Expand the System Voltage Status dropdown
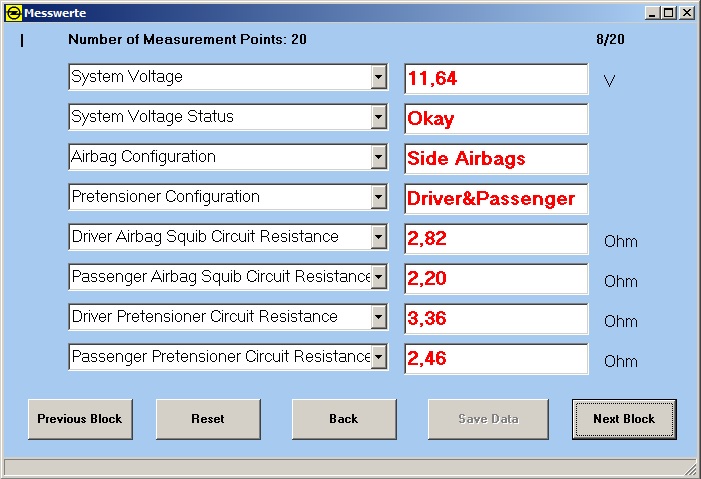The width and height of the screenshot is (701, 479). (x=378, y=118)
